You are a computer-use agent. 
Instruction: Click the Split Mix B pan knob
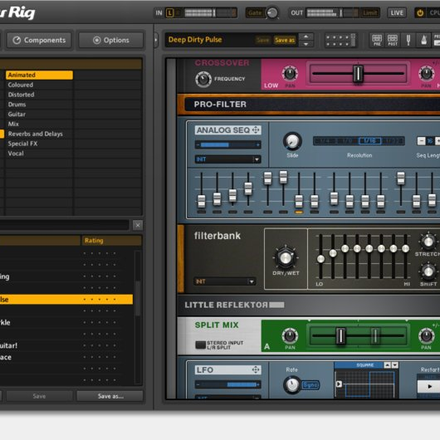point(426,335)
